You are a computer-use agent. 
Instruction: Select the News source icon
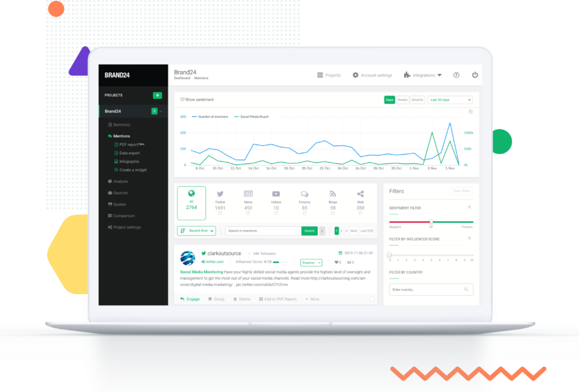(248, 194)
